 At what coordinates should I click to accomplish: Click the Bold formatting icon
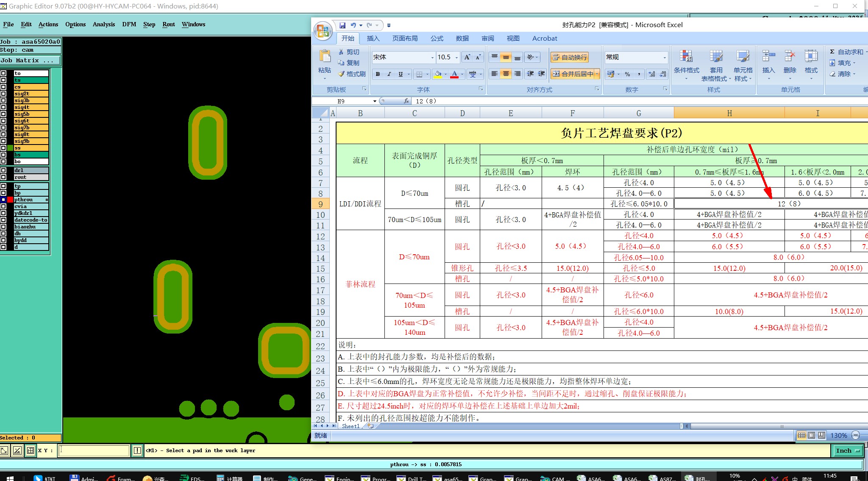click(378, 74)
